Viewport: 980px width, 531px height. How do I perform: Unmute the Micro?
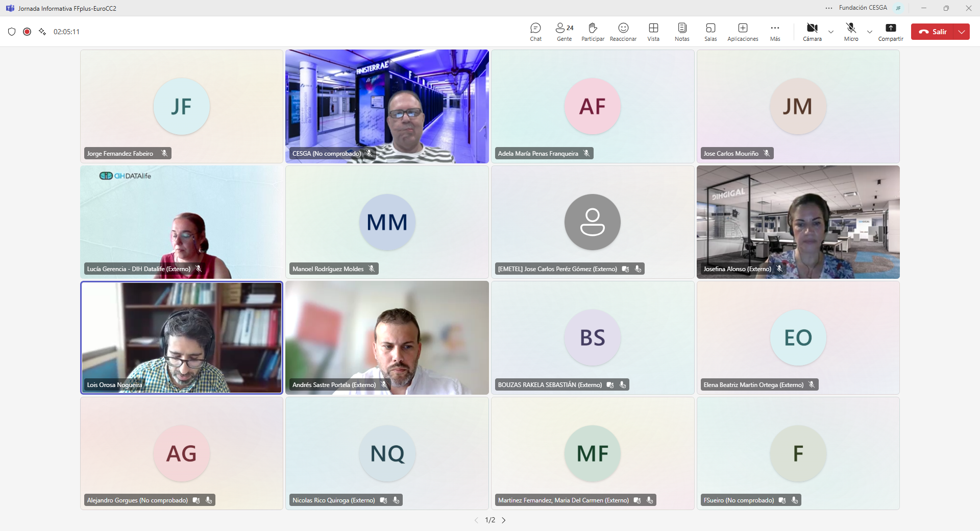(851, 32)
